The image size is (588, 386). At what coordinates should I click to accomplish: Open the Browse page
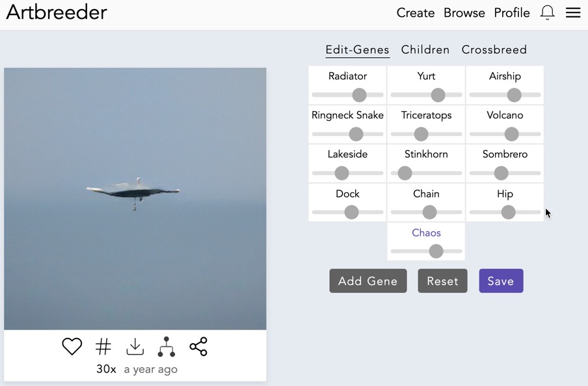pos(464,13)
